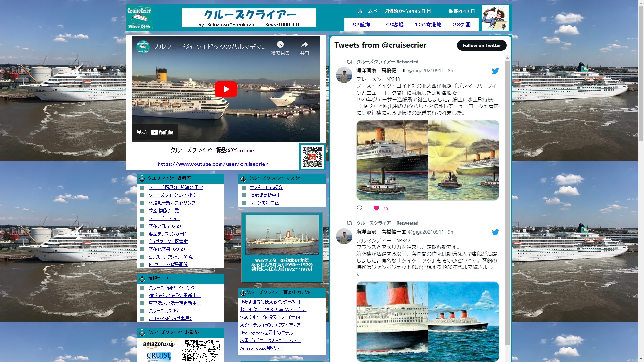The image size is (644, 362).
Task: Open the 46客船 link
Action: pos(394,25)
